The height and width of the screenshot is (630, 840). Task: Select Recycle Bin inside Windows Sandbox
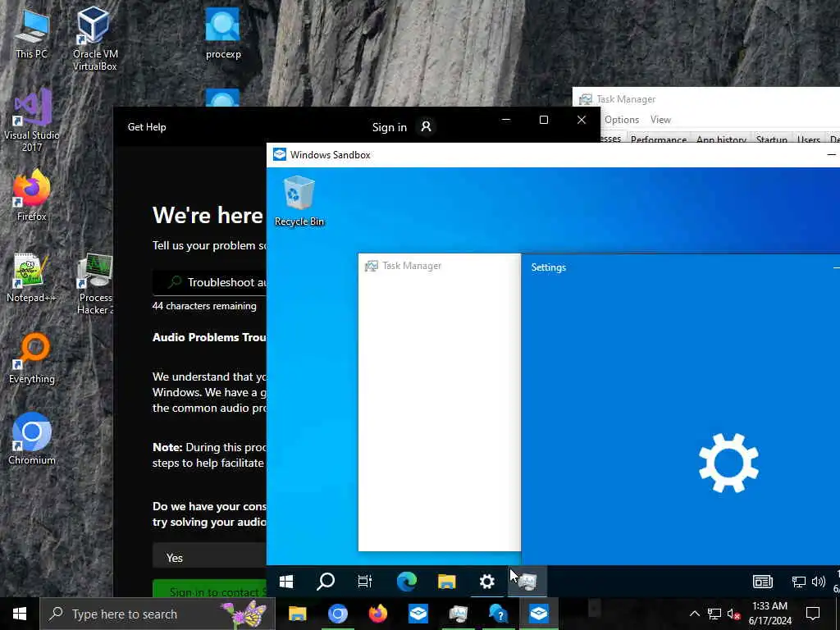tap(299, 201)
